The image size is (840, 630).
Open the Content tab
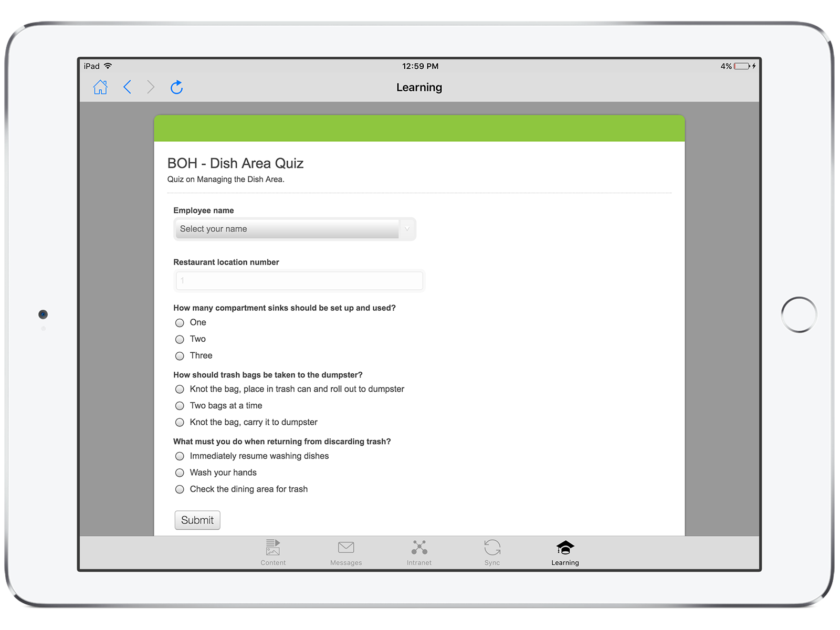[273, 552]
